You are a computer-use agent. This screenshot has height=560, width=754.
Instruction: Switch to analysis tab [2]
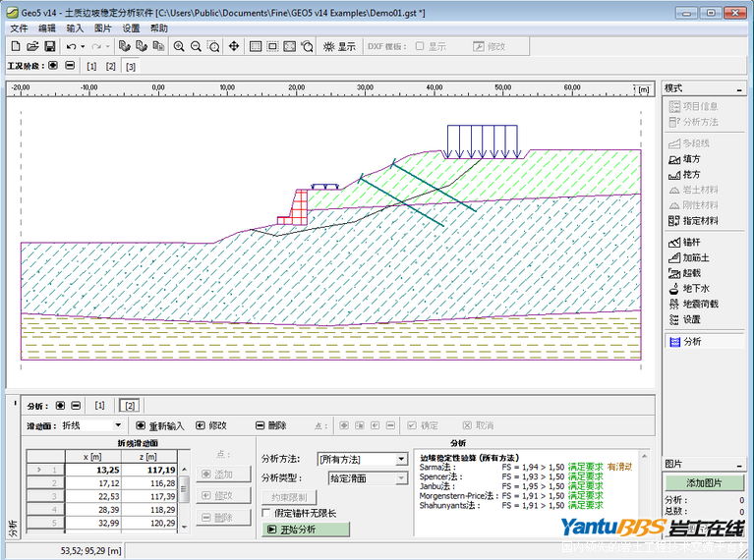coord(130,406)
